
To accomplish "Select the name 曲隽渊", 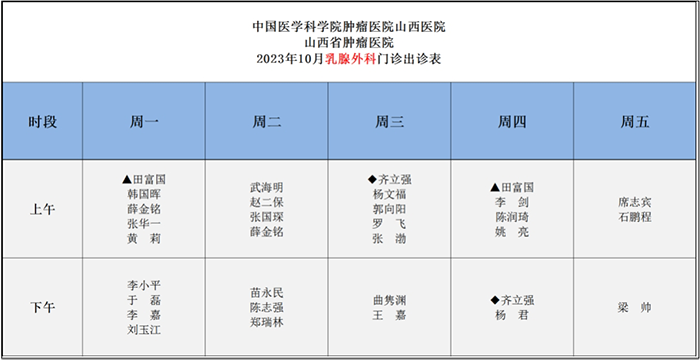I will pos(389,300).
